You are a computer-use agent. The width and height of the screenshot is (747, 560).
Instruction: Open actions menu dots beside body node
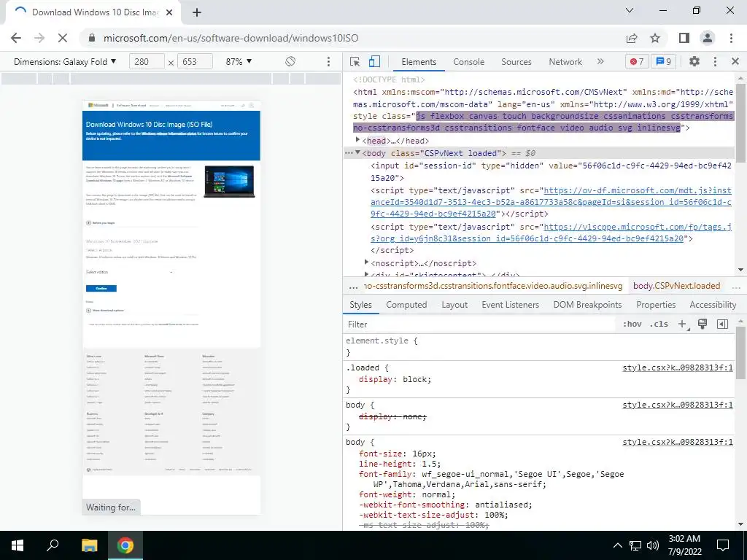pyautogui.click(x=349, y=153)
